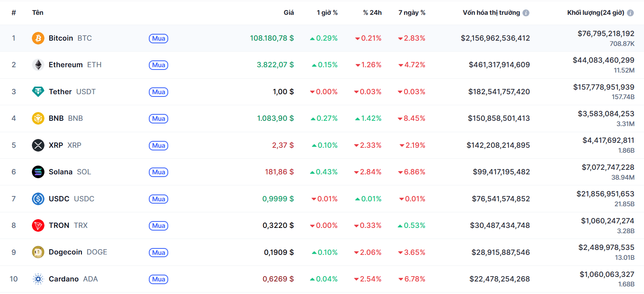Click Mua button for Solana
Image resolution: width=644 pixels, height=294 pixels.
158,172
